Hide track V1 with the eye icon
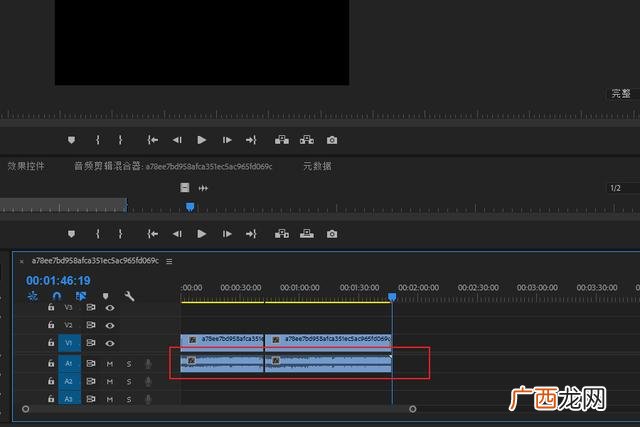This screenshot has width=640, height=427. click(110, 343)
